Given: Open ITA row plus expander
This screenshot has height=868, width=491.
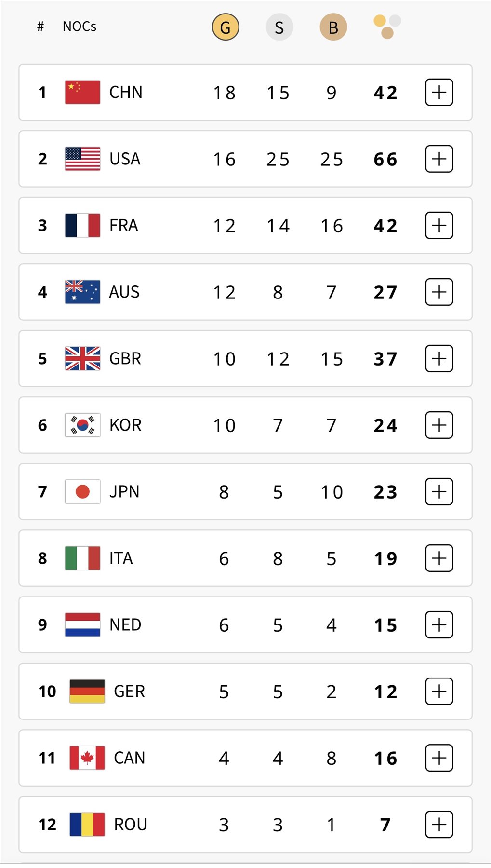Looking at the screenshot, I should 439,558.
